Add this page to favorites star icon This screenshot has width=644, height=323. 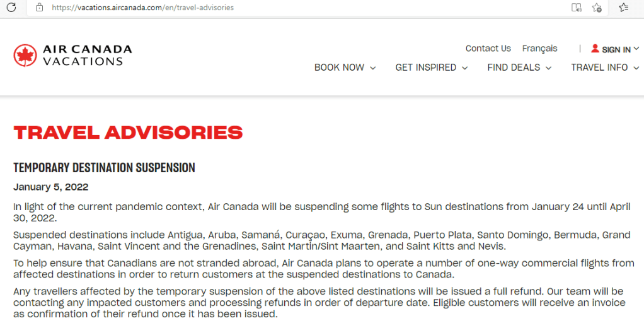click(597, 8)
